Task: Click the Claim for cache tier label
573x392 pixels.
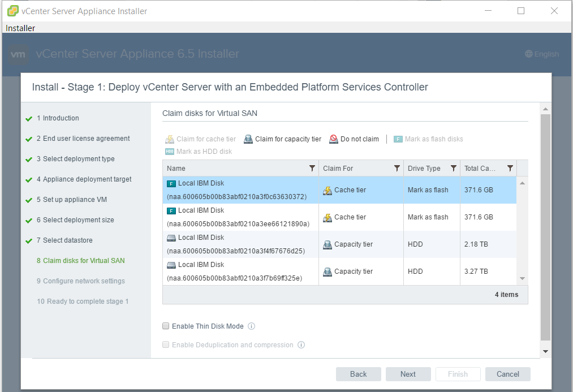Action: (x=206, y=139)
